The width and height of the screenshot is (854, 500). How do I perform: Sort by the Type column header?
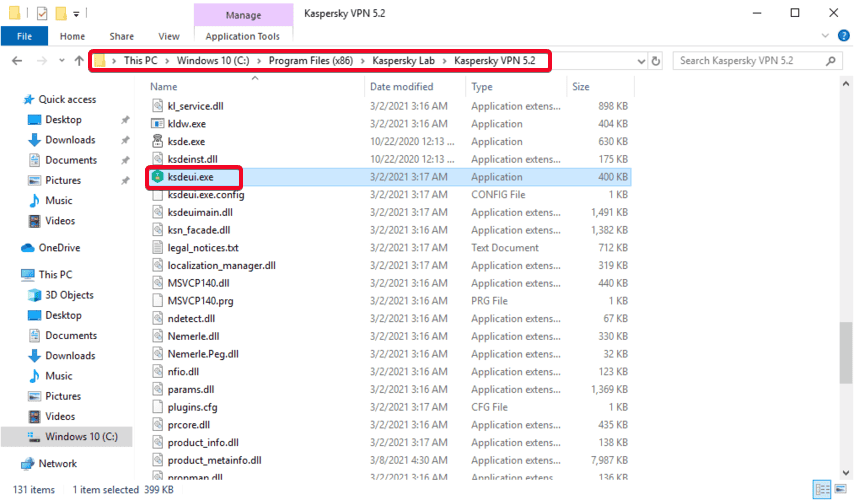482,87
